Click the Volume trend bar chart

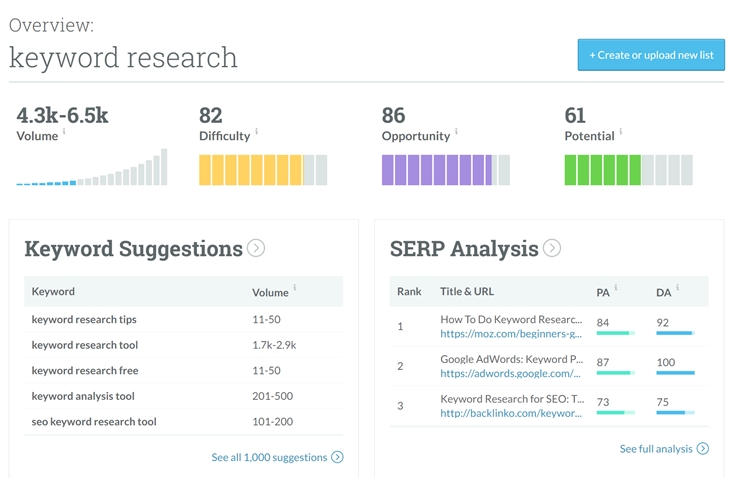[92, 170]
